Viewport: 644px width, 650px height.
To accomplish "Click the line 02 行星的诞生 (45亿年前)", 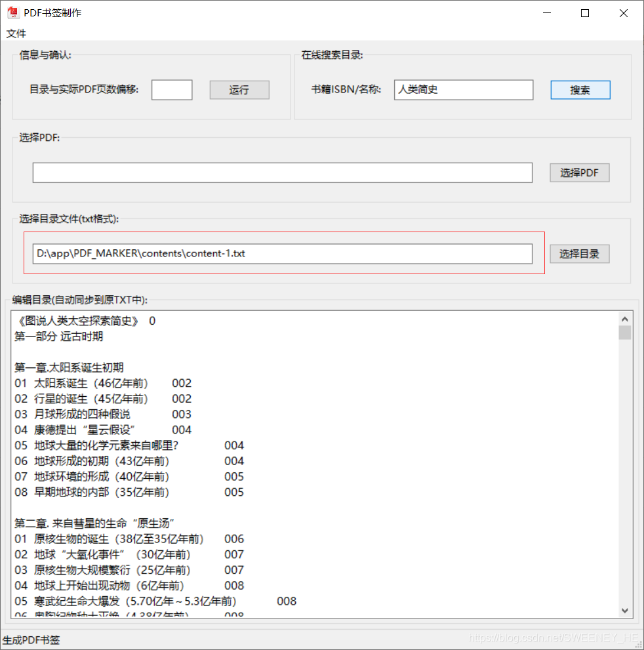I will (103, 399).
